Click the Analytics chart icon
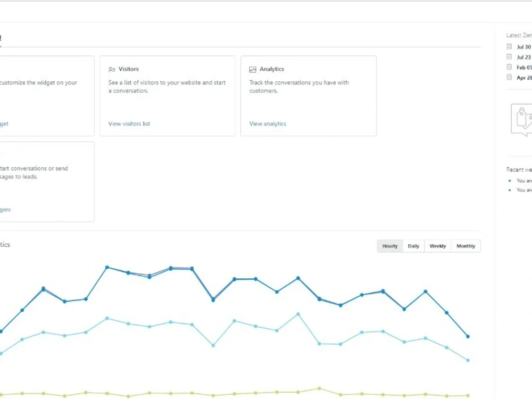 click(x=253, y=70)
